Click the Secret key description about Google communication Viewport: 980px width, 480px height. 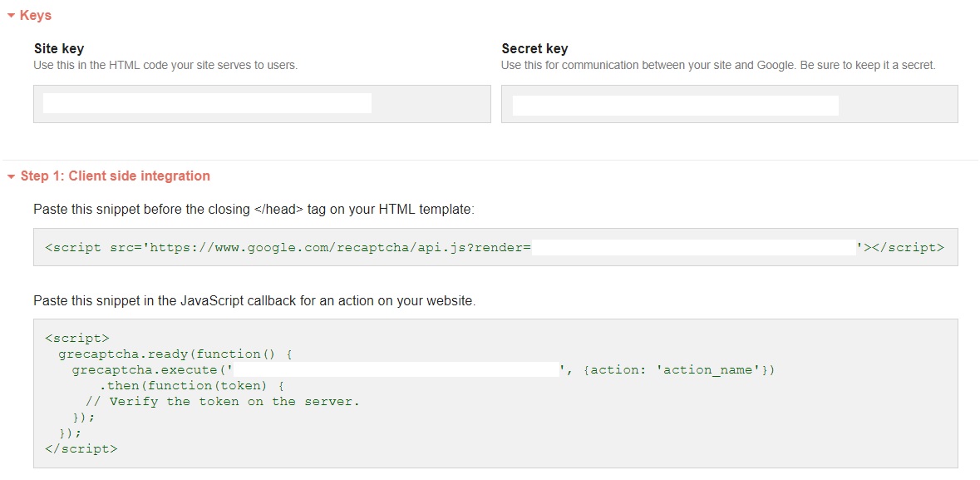[718, 65]
